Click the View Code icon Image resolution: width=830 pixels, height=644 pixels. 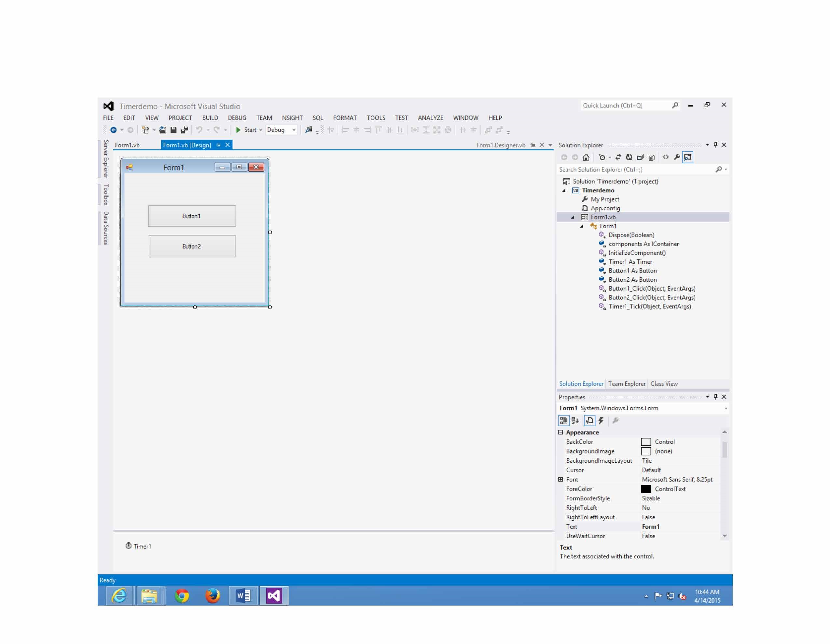tap(666, 157)
